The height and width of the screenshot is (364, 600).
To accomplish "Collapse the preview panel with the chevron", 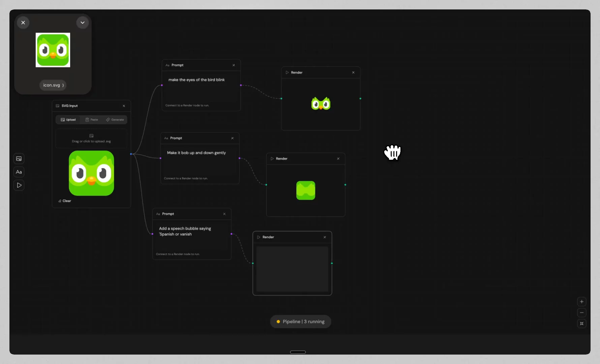I will pos(83,22).
